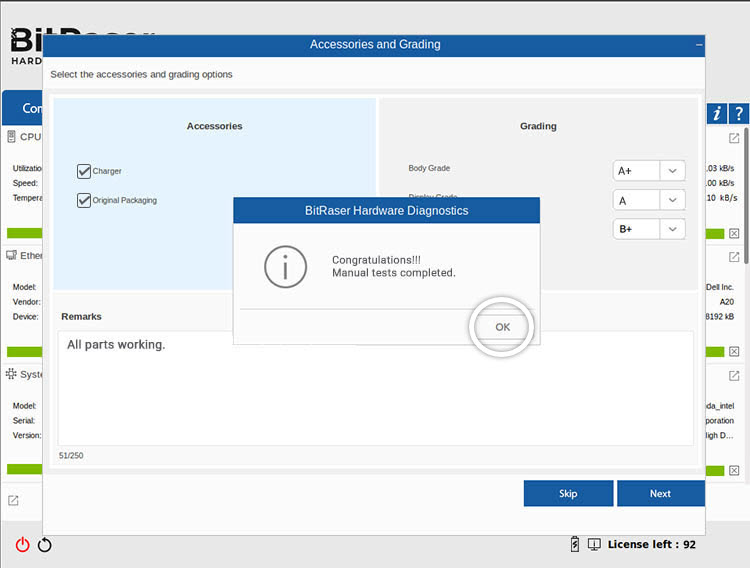
Task: Open the info 'i' icon
Action: (717, 113)
